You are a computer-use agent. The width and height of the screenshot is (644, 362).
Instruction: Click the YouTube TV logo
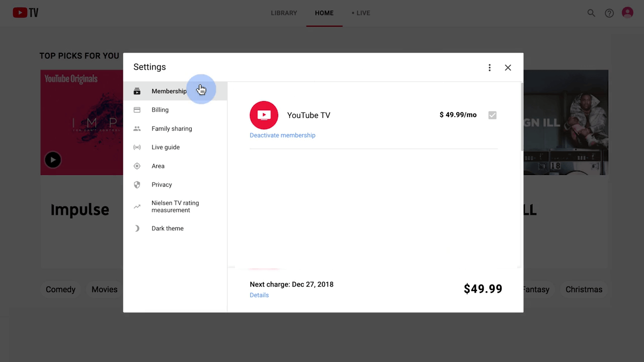pos(26,13)
